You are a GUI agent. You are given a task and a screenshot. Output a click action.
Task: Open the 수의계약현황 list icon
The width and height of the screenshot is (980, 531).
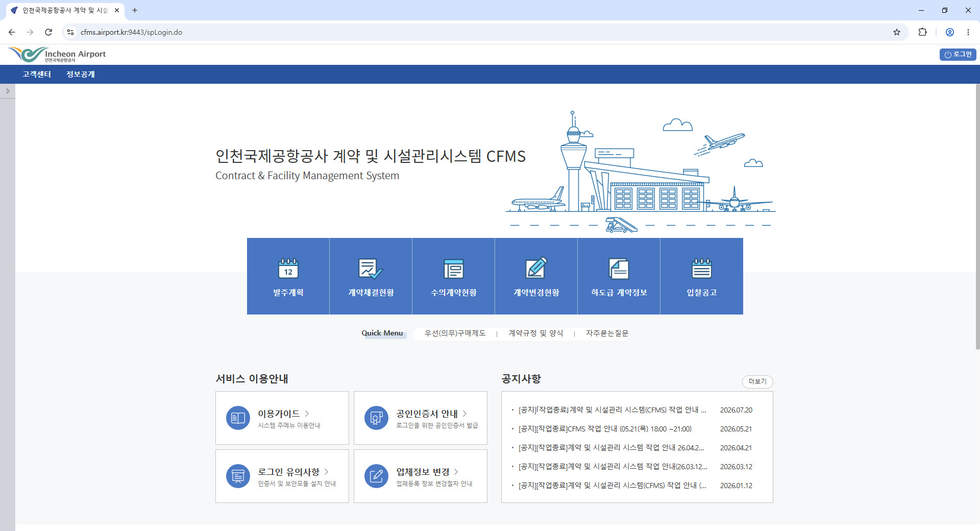[453, 268]
